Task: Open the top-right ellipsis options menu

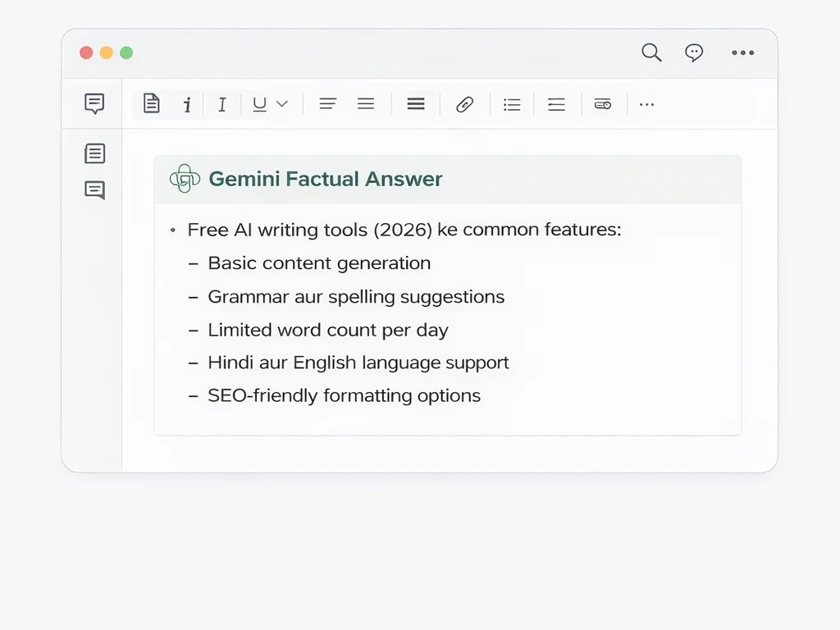Action: click(x=743, y=52)
